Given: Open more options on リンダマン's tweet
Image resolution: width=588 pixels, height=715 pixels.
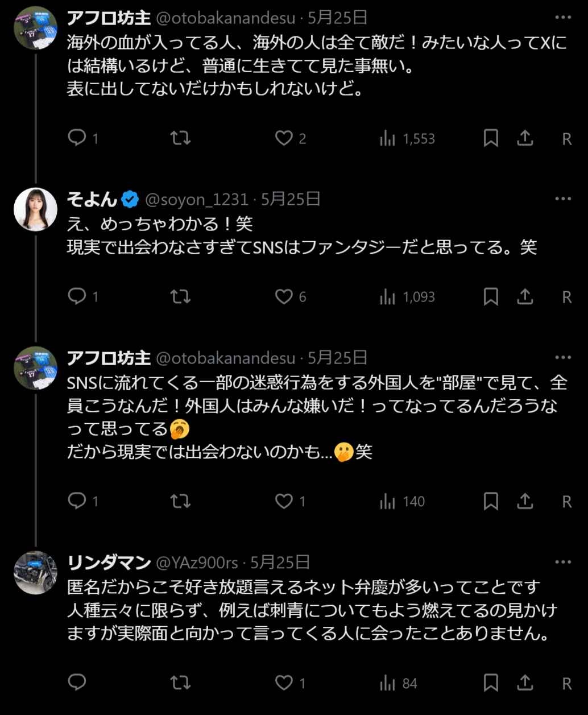Looking at the screenshot, I should [562, 562].
